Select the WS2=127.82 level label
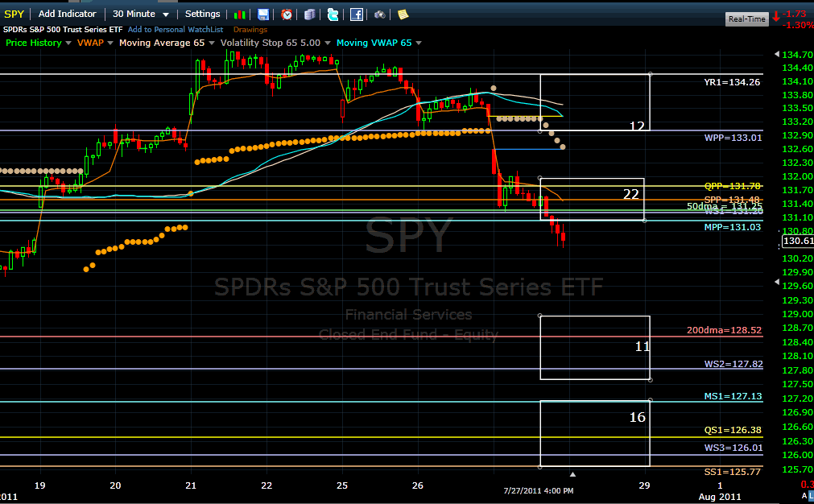 (x=733, y=364)
